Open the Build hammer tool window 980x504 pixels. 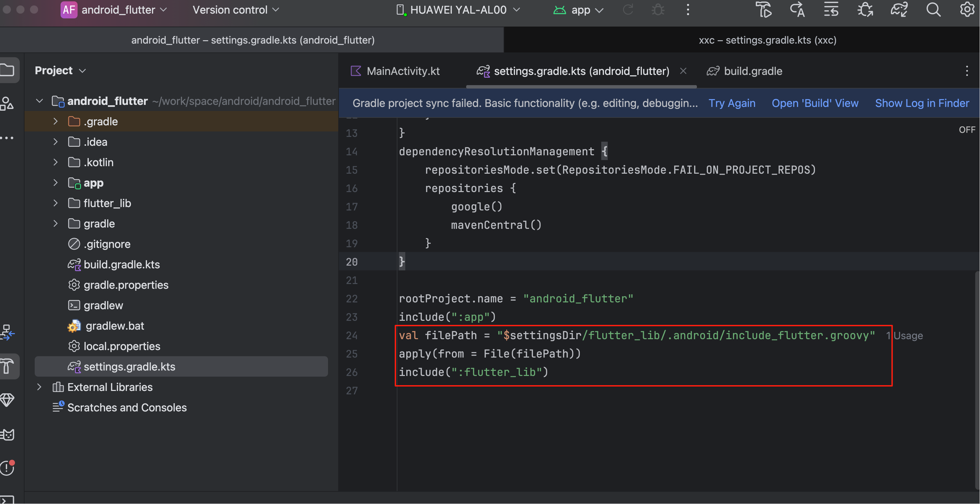point(7,366)
